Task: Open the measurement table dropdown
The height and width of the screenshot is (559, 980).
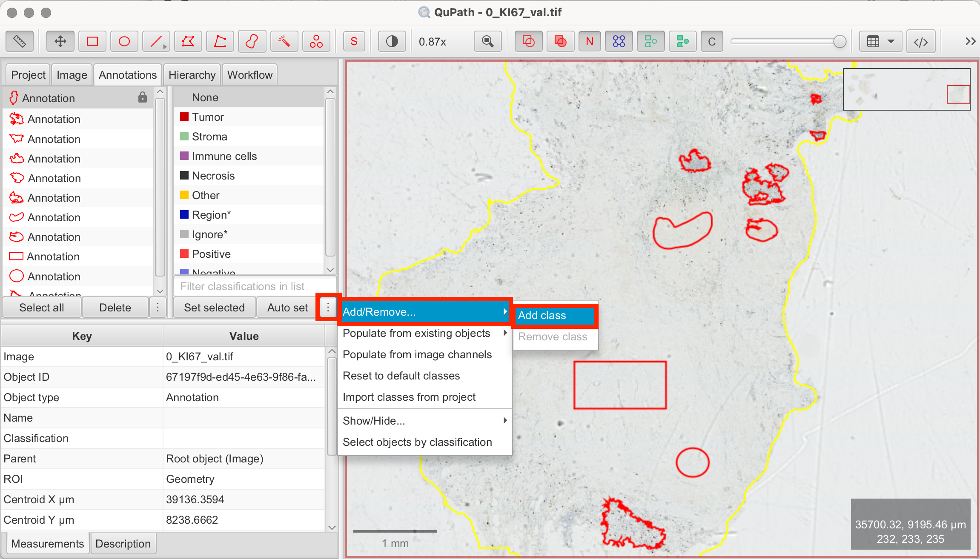Action: tap(880, 41)
